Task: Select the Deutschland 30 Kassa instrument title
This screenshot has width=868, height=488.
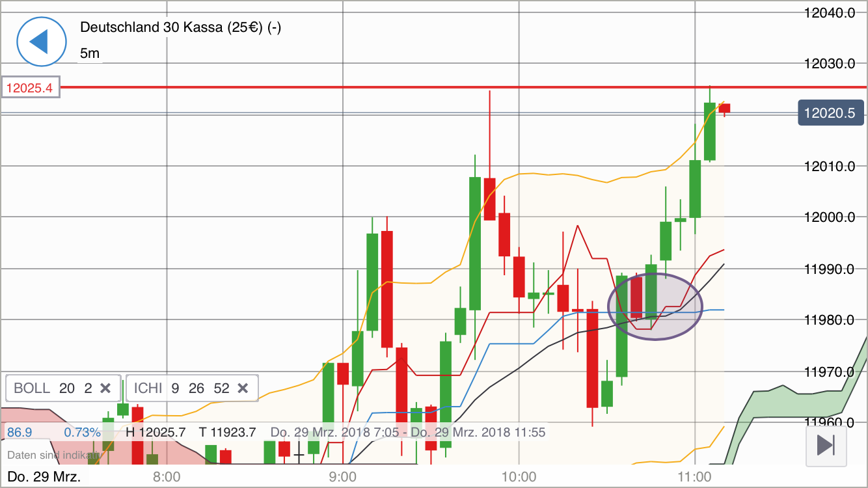Action: pyautogui.click(x=180, y=27)
